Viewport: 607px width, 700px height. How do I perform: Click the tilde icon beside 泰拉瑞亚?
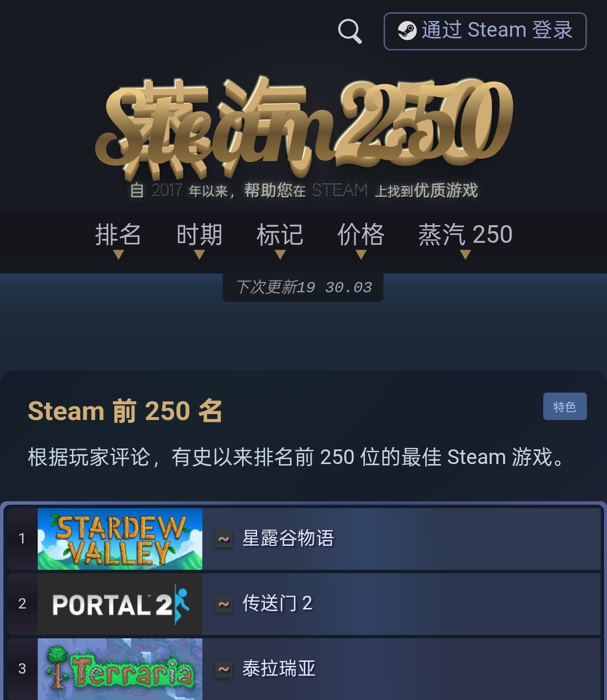(x=224, y=669)
